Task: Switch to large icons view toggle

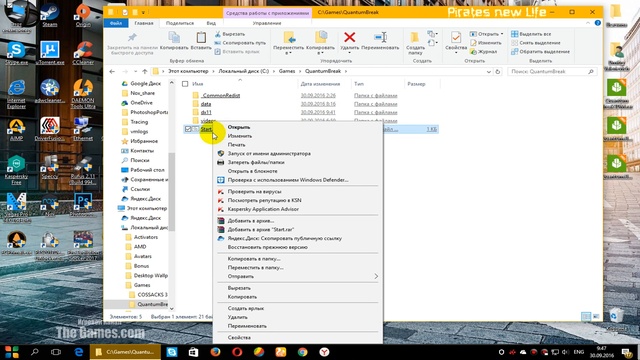Action: (596, 317)
